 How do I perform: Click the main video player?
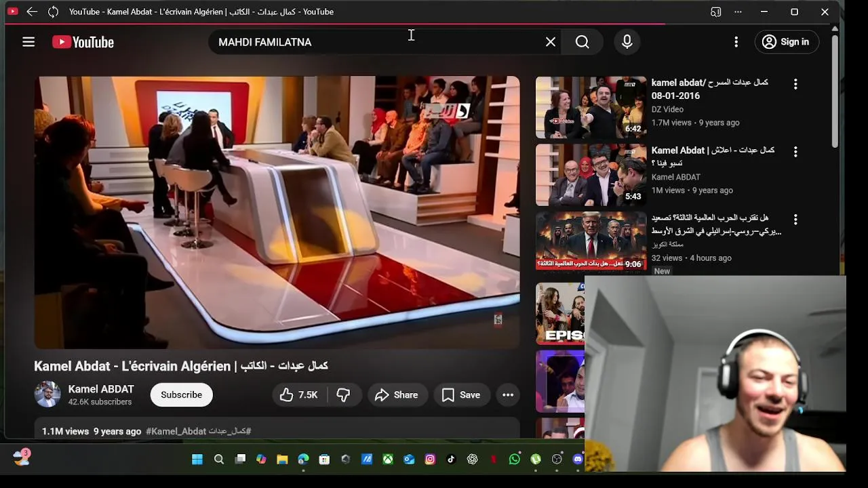277,212
